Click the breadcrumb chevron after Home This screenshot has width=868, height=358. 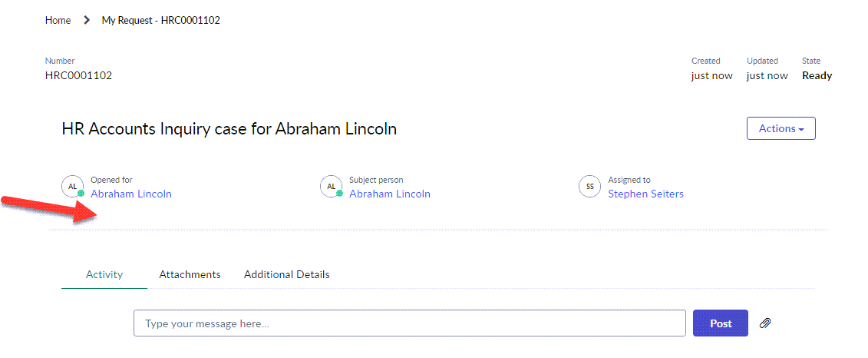[x=87, y=21]
